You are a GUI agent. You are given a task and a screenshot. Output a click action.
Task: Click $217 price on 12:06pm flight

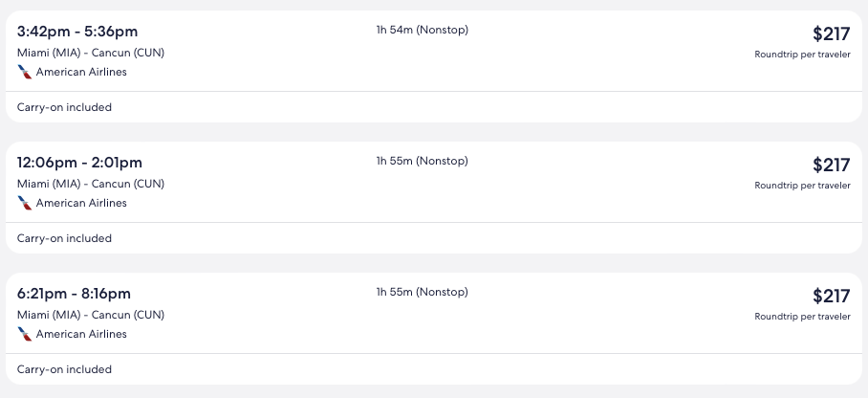click(831, 165)
